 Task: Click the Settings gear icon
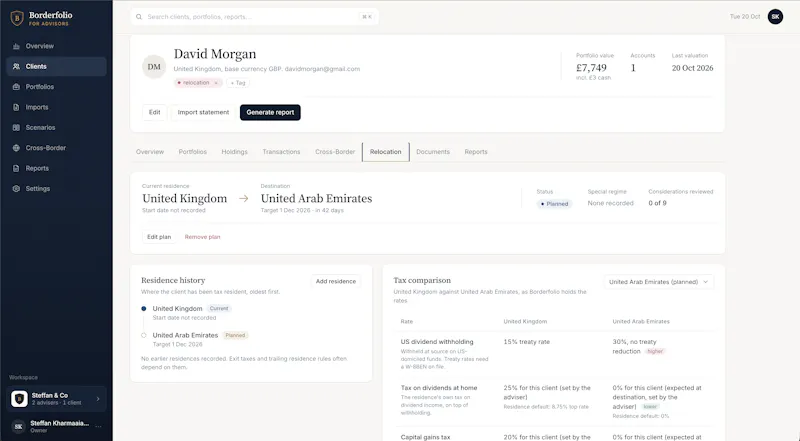(16, 189)
